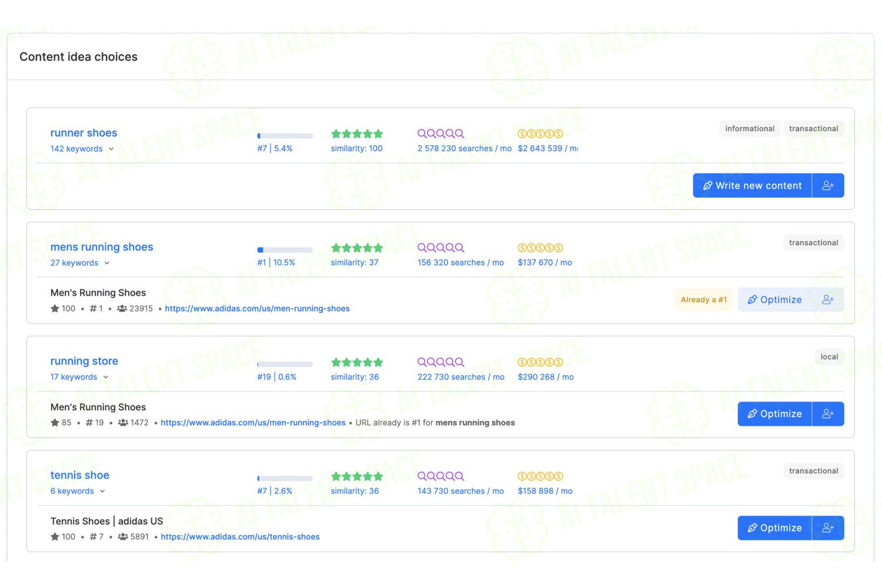Viewport: 882px width, 588px height.
Task: Open the mens running shoes topic link
Action: pyautogui.click(x=102, y=247)
